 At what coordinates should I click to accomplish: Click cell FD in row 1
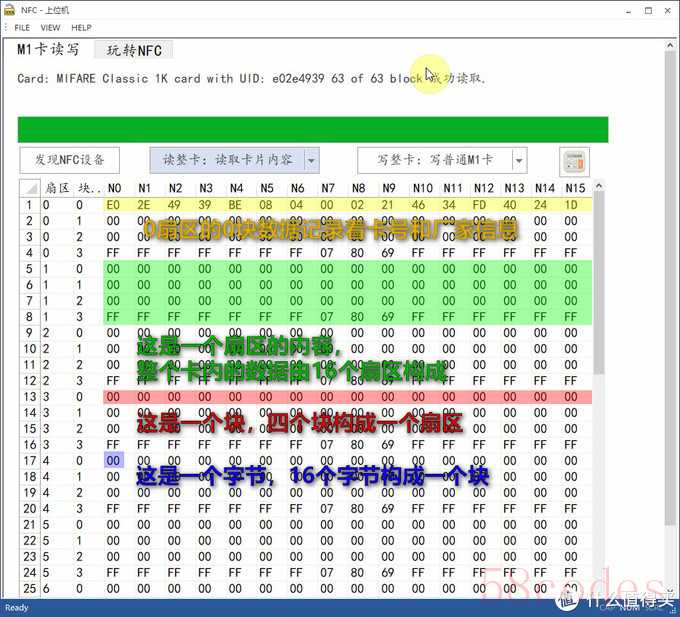pos(479,205)
